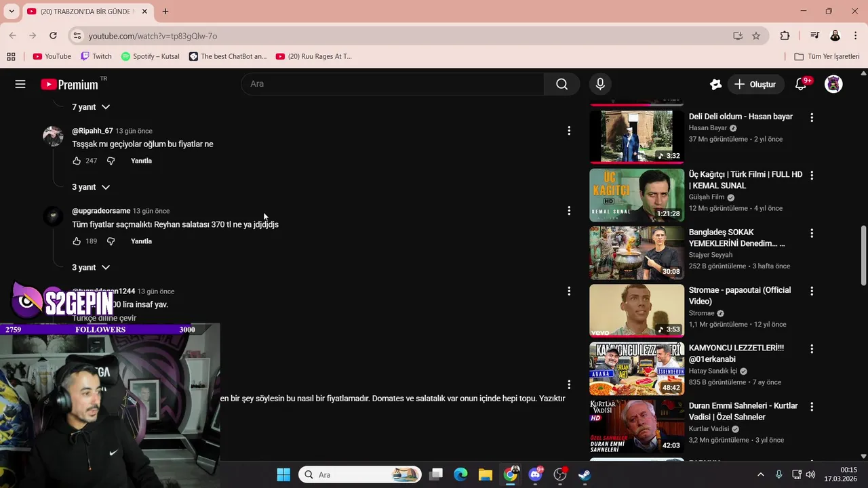Like the @upgradeorsame comment
868x488 pixels.
(77, 241)
